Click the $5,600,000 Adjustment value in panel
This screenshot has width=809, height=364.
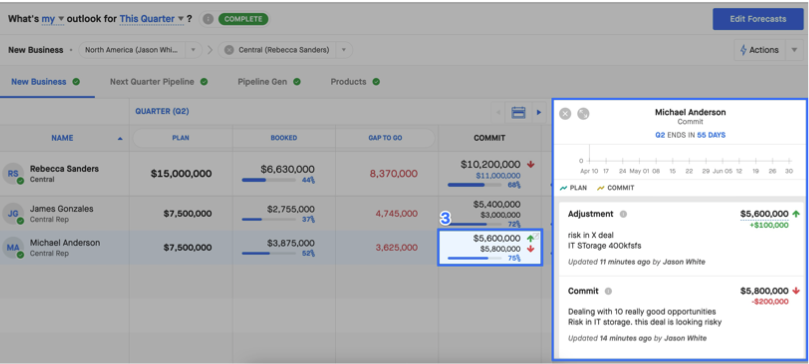pos(764,214)
